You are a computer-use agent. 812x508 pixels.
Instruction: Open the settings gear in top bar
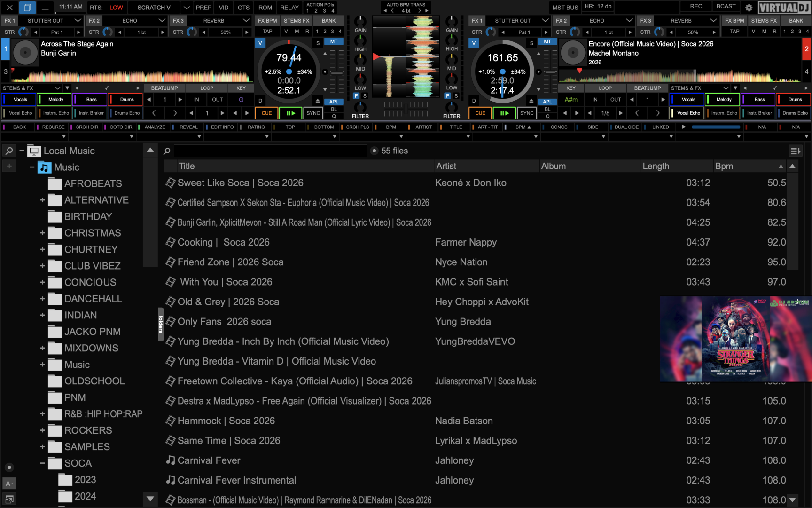[x=749, y=8]
